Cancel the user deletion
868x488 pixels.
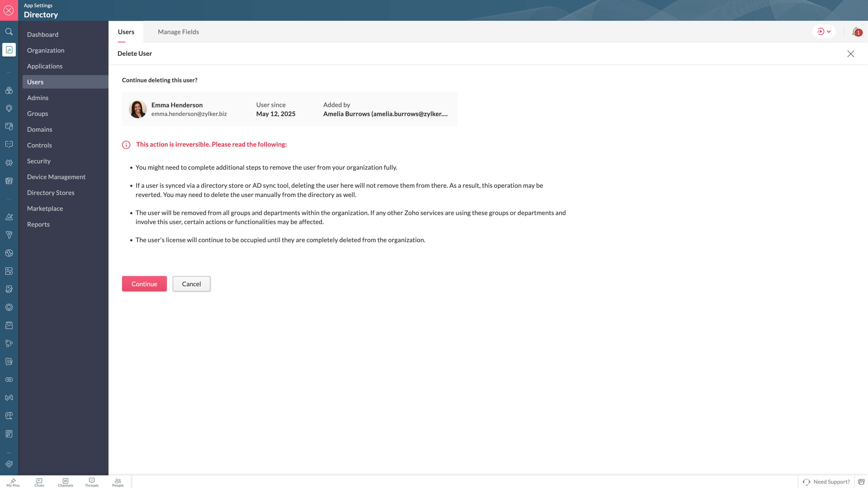tap(191, 284)
